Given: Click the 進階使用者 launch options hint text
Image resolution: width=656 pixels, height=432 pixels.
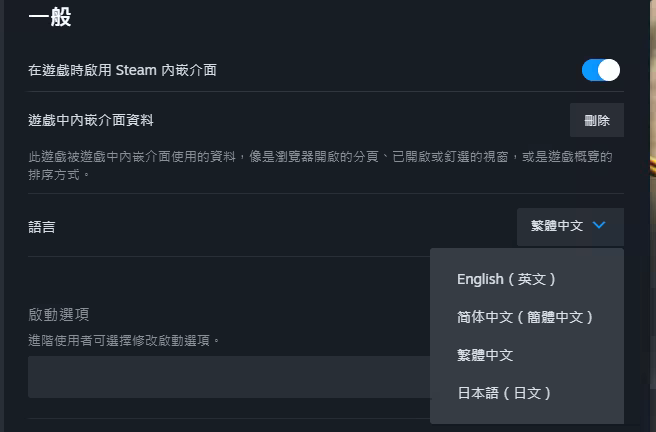Looking at the screenshot, I should [124, 340].
